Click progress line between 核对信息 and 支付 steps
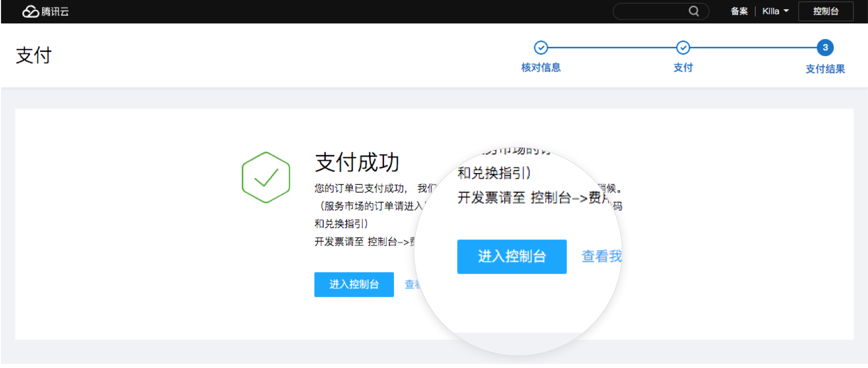The image size is (868, 368). [612, 48]
